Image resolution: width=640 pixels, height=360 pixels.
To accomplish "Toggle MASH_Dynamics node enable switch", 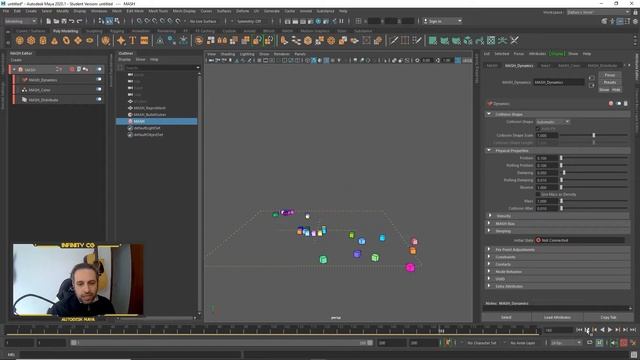I will pyautogui.click(x=99, y=80).
